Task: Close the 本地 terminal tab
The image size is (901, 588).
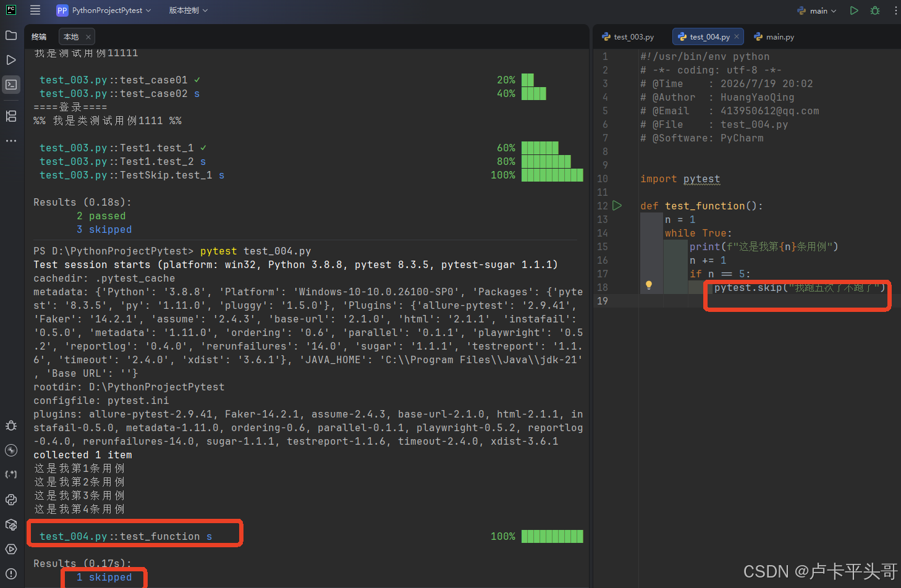Action: point(88,37)
